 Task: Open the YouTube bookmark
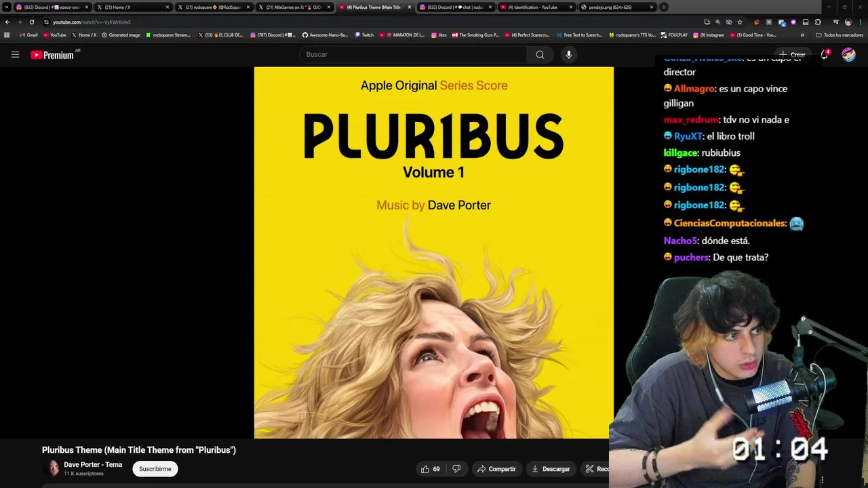coord(54,35)
